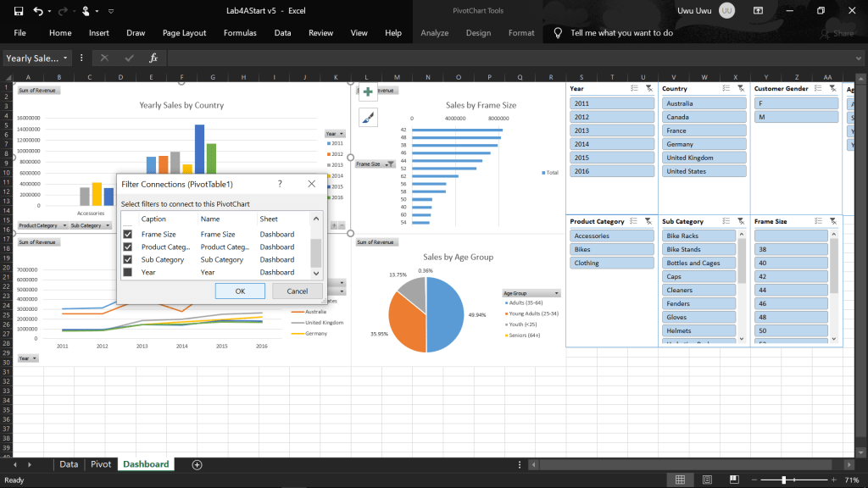Uncheck the Sub Category filter checkbox
This screenshot has height=488, width=868.
[x=128, y=260]
